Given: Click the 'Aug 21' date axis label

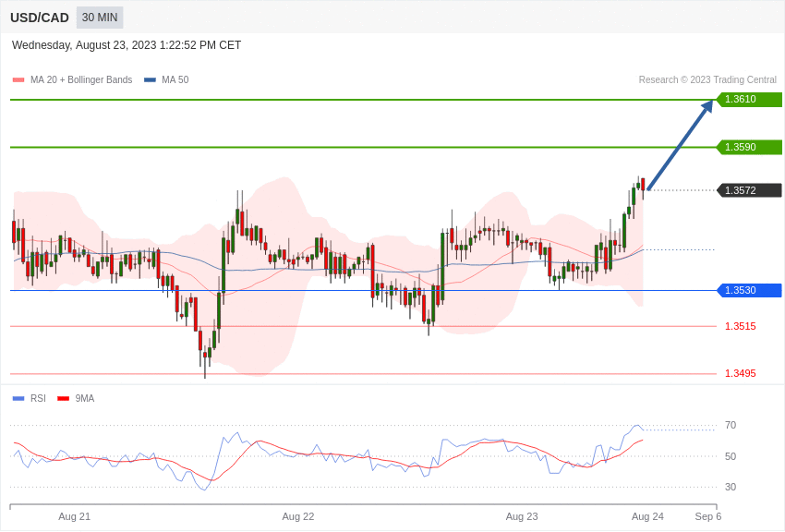Looking at the screenshot, I should click(x=74, y=516).
